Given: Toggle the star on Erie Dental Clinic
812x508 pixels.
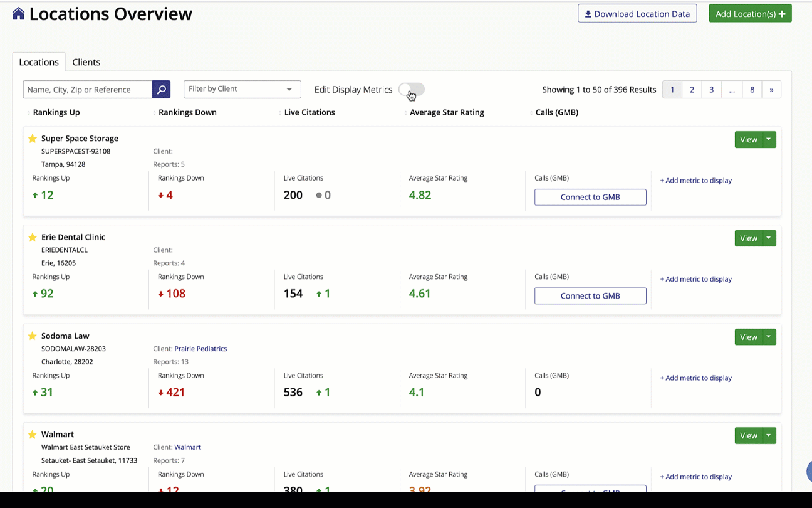Looking at the screenshot, I should pos(32,237).
